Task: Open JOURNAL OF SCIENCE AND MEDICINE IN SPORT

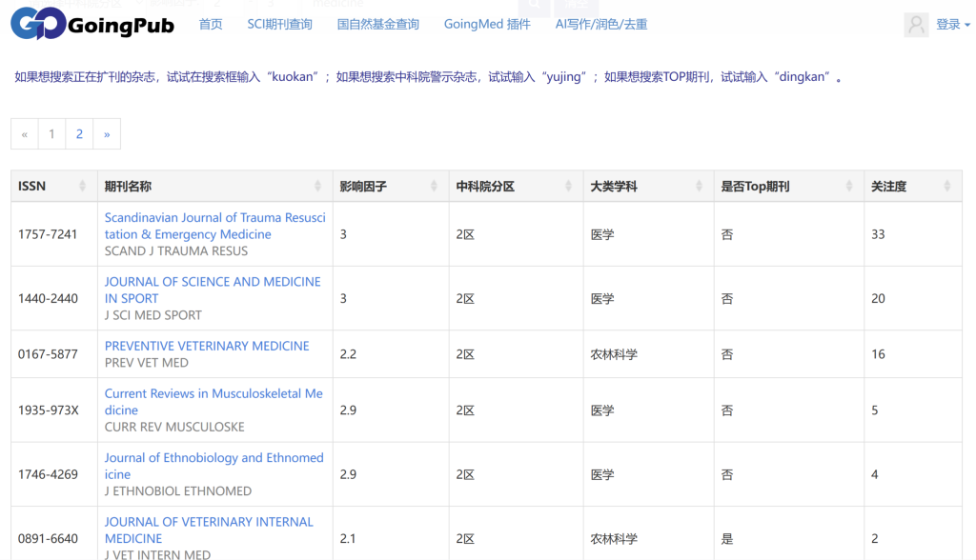Action: pyautogui.click(x=213, y=290)
